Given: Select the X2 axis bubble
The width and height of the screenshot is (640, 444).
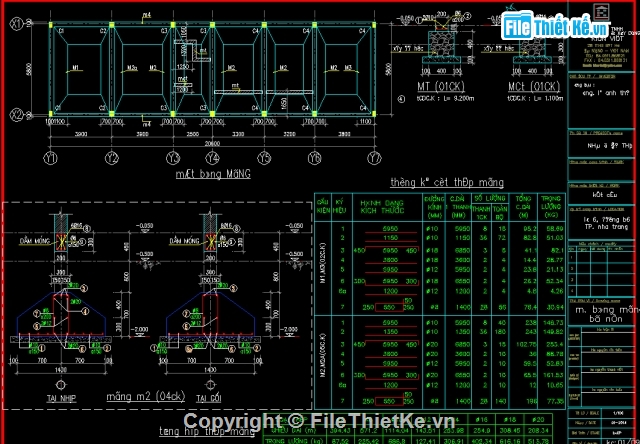Looking at the screenshot, I should tap(17, 116).
